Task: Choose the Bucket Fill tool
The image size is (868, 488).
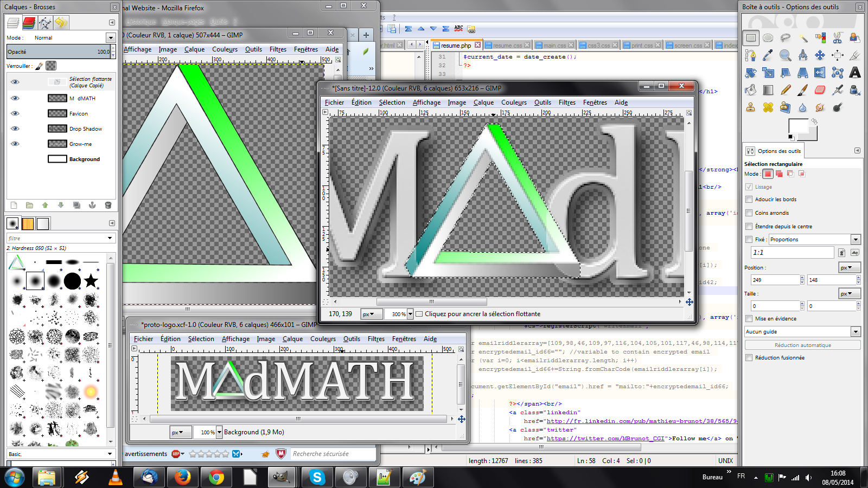Action: 751,90
